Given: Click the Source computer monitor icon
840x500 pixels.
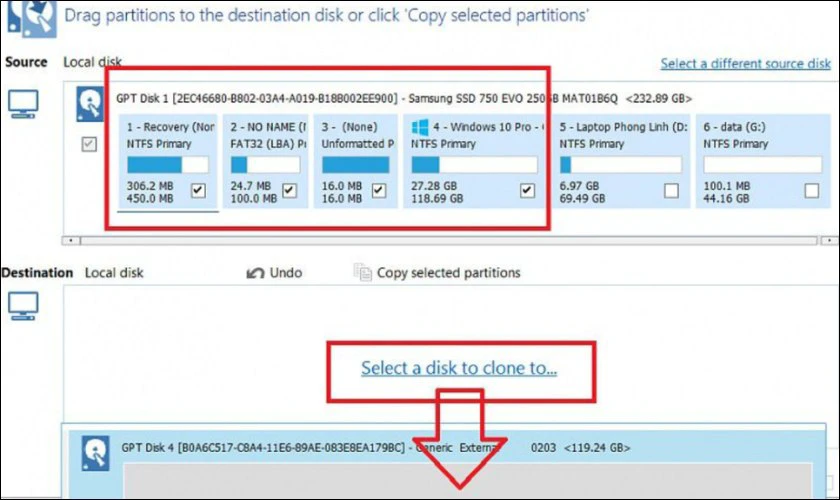Looking at the screenshot, I should [x=23, y=104].
